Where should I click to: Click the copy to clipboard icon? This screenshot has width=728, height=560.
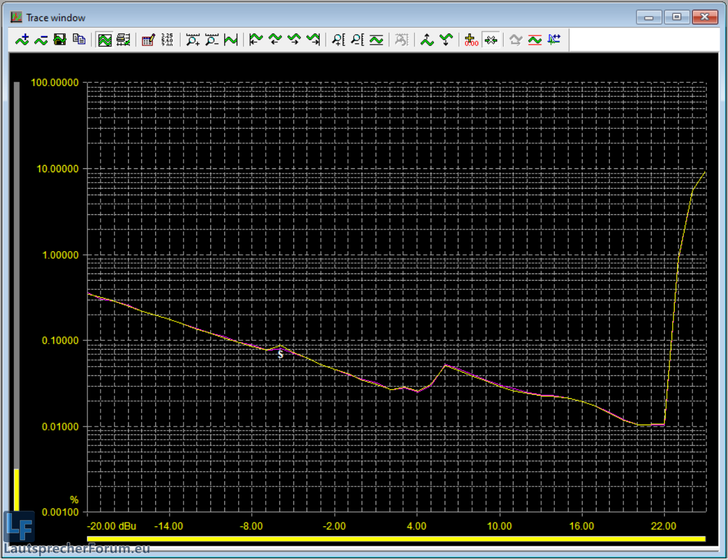(79, 40)
